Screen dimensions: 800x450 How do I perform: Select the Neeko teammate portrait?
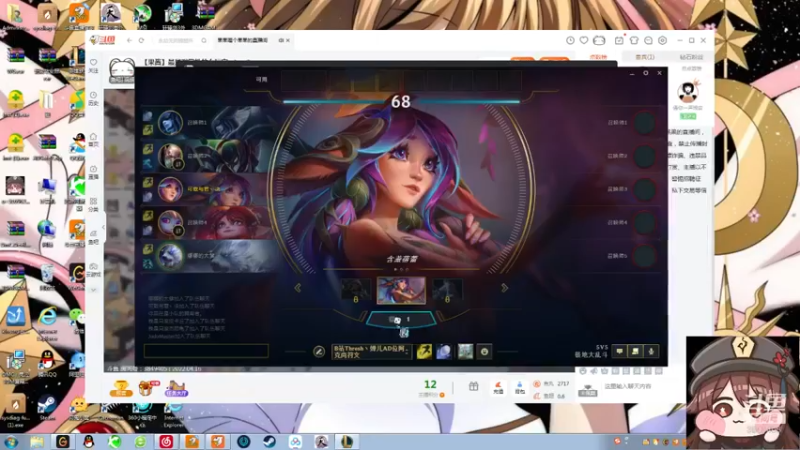coord(170,189)
